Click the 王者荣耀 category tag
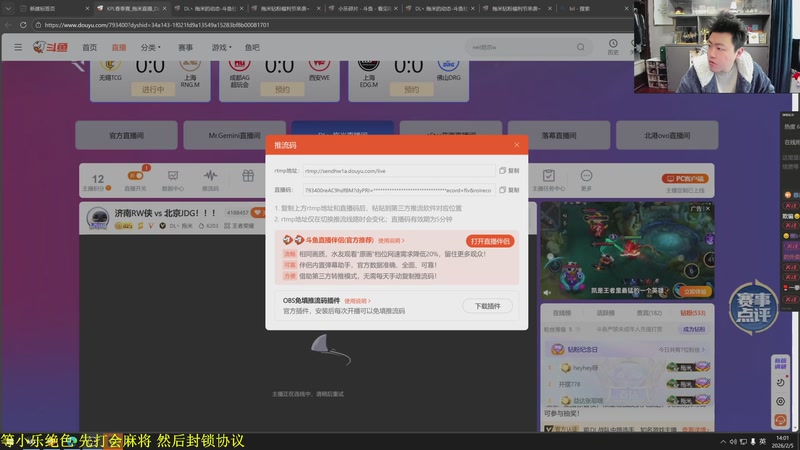800x450 pixels. [240, 226]
